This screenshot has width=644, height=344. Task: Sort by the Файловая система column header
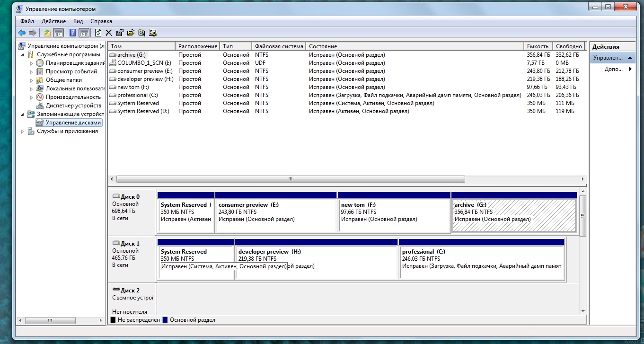tap(279, 46)
